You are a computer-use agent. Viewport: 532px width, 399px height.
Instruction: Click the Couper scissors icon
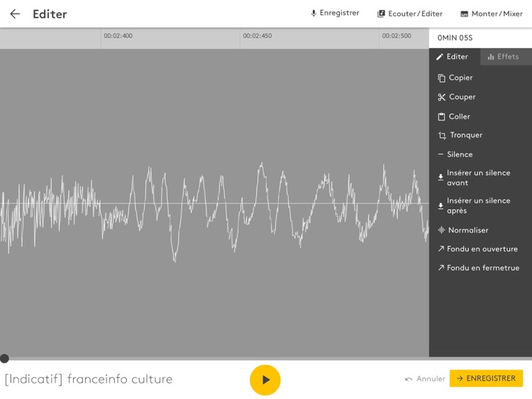point(441,97)
